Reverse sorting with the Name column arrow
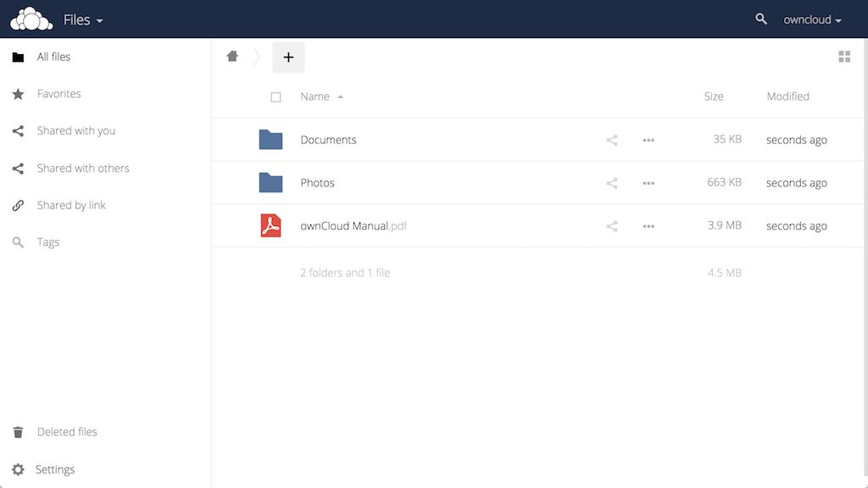The image size is (868, 488). coord(340,96)
